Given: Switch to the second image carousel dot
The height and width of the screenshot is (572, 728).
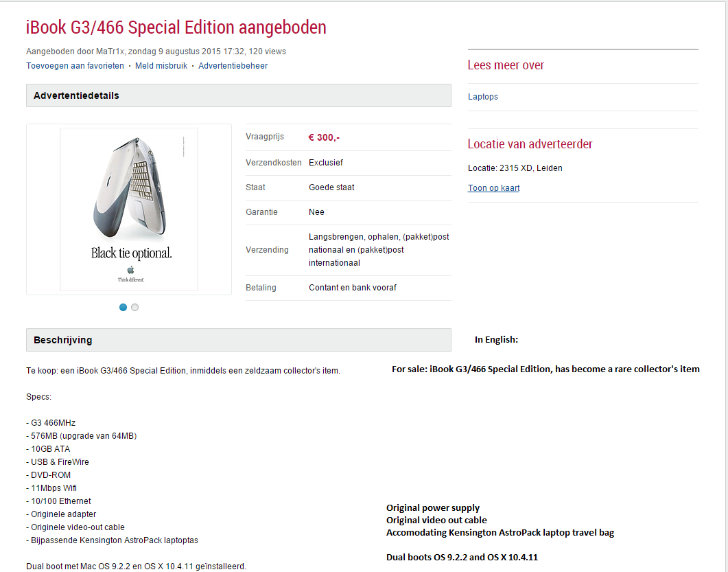Looking at the screenshot, I should point(134,307).
